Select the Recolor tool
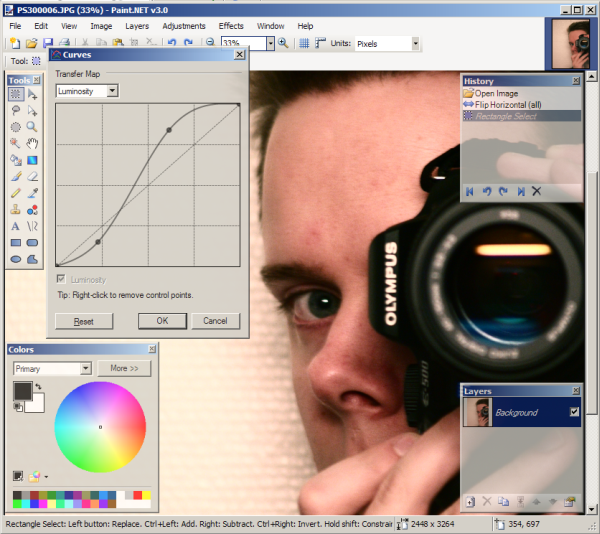600x534 pixels. (33, 210)
